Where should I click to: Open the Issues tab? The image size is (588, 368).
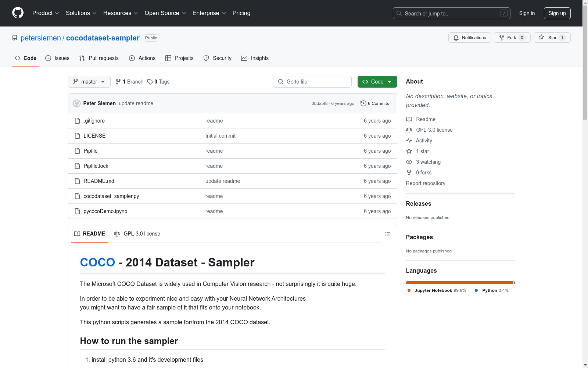pyautogui.click(x=57, y=58)
